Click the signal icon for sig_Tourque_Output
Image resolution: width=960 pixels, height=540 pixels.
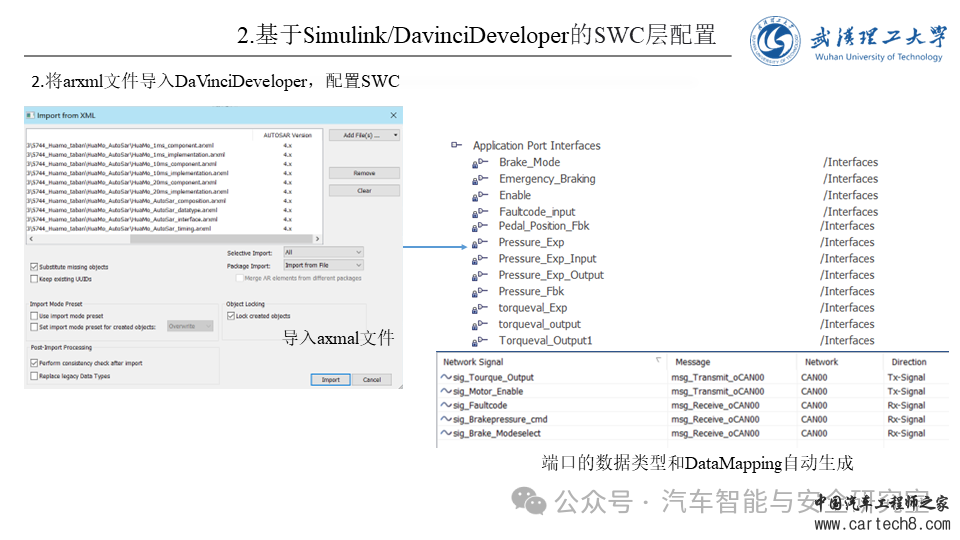coord(446,377)
